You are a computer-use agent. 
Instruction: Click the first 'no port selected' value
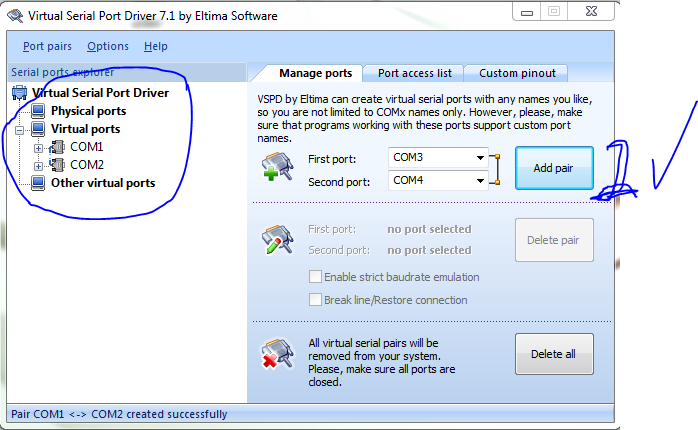429,229
